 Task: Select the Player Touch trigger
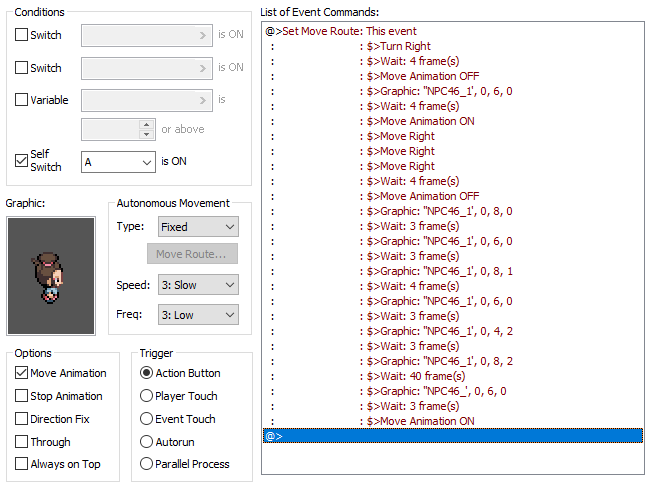(147, 396)
